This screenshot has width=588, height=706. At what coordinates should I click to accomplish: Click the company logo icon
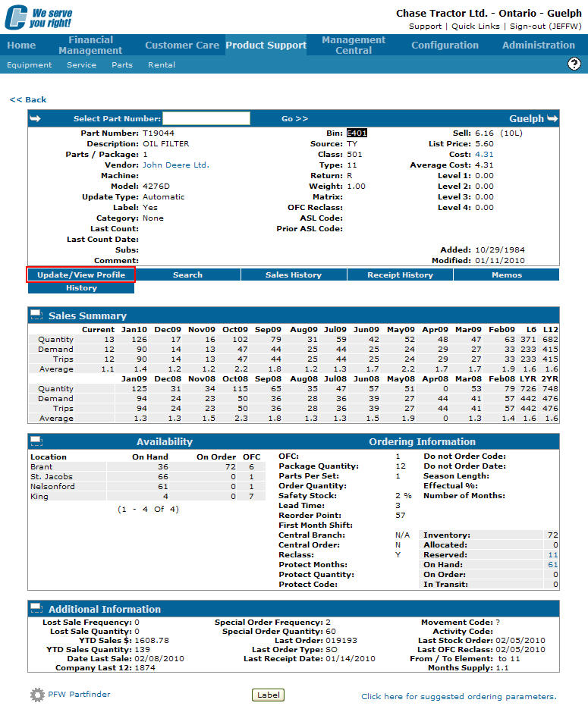(x=16, y=17)
